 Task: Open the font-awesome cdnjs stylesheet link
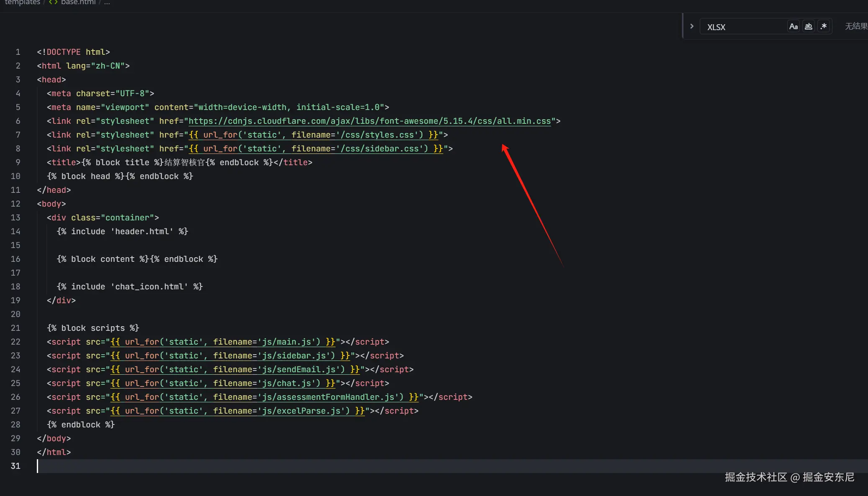369,121
